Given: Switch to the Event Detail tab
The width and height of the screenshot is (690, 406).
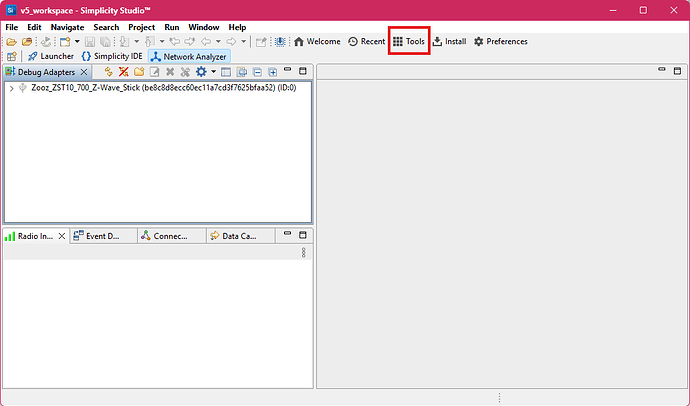Looking at the screenshot, I should [103, 236].
